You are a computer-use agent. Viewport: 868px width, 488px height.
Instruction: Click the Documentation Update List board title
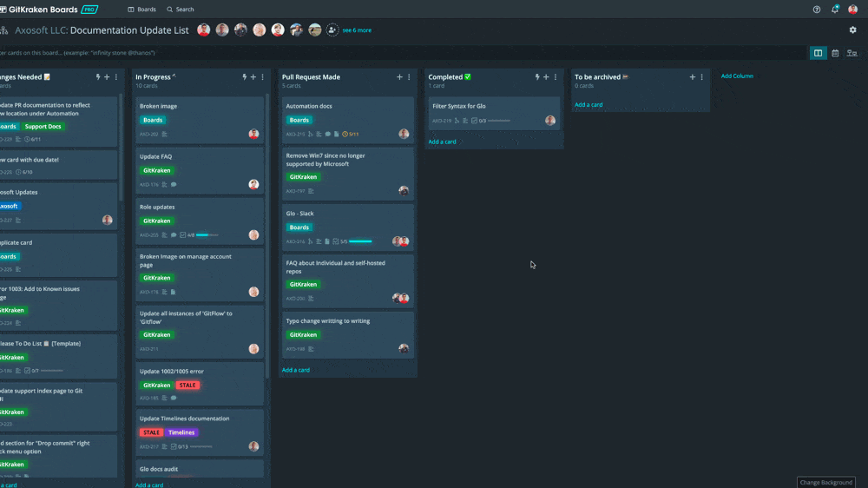coord(129,30)
